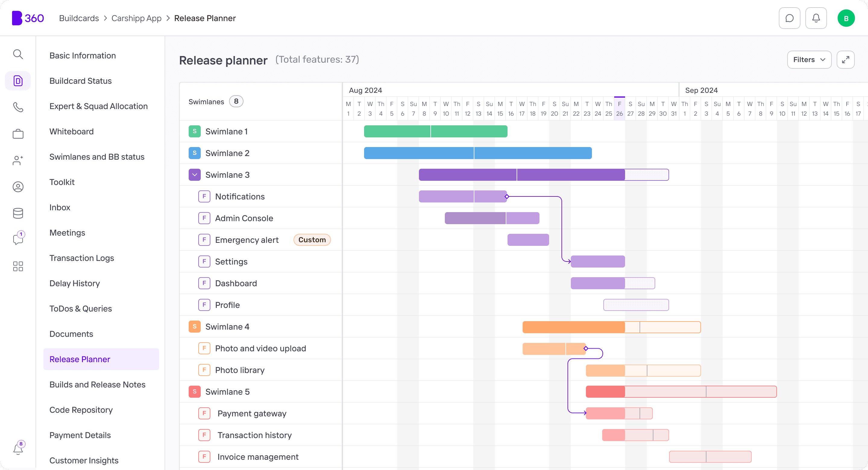Click the add-user icon in sidebar
Image resolution: width=868 pixels, height=470 pixels.
coord(18,160)
